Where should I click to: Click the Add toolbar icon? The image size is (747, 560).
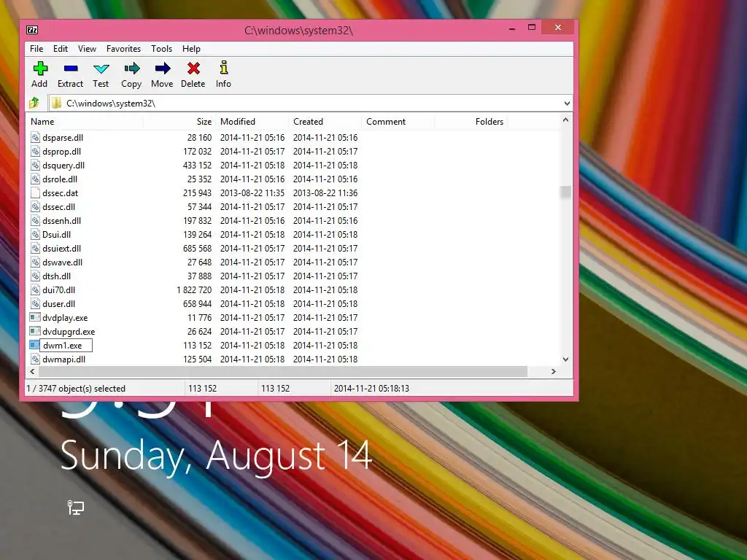click(40, 69)
